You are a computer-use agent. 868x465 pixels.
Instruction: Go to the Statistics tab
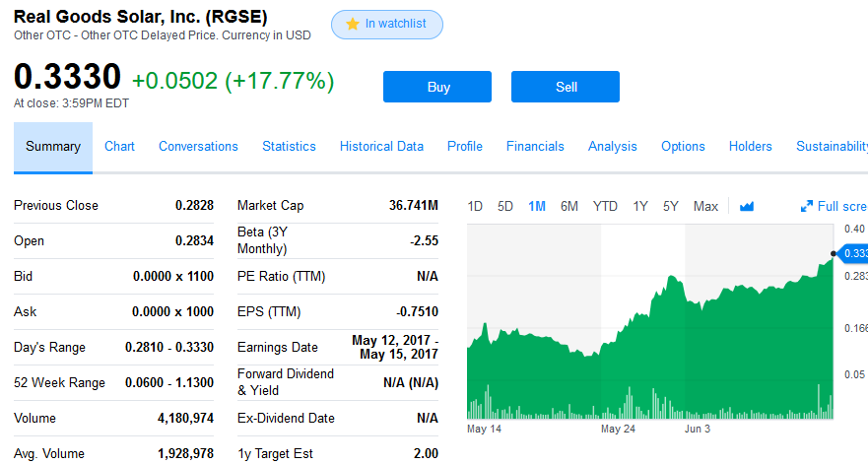tap(289, 147)
